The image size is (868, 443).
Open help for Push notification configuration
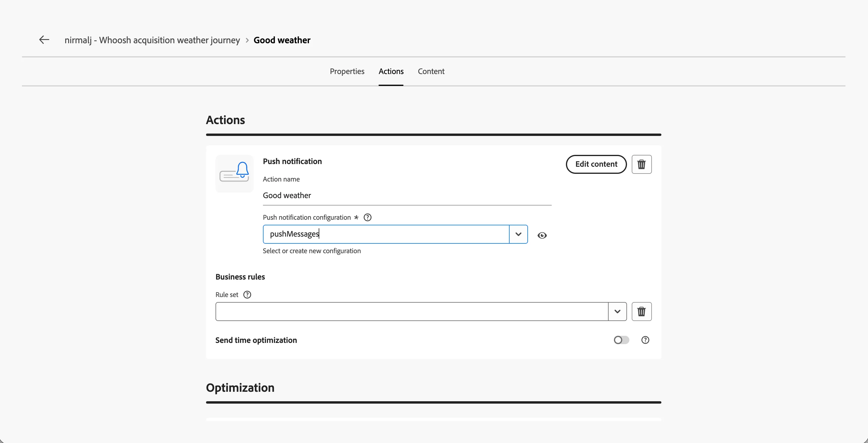(368, 217)
